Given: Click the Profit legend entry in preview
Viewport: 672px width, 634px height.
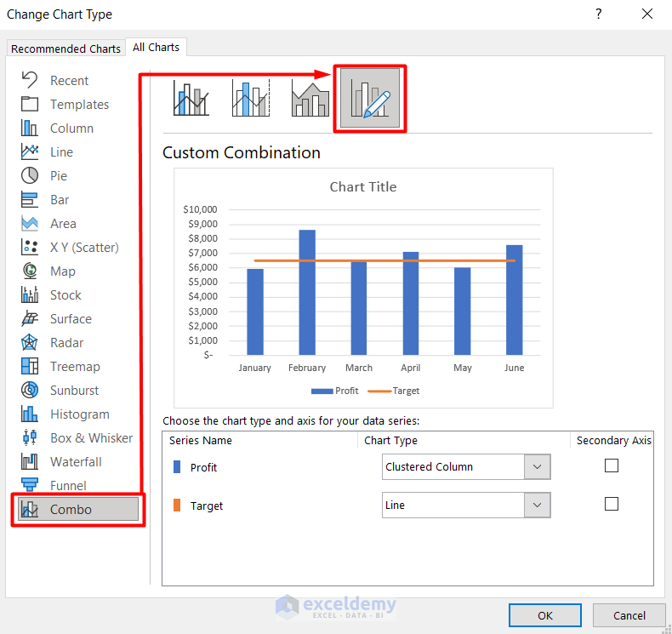Looking at the screenshot, I should 334,391.
